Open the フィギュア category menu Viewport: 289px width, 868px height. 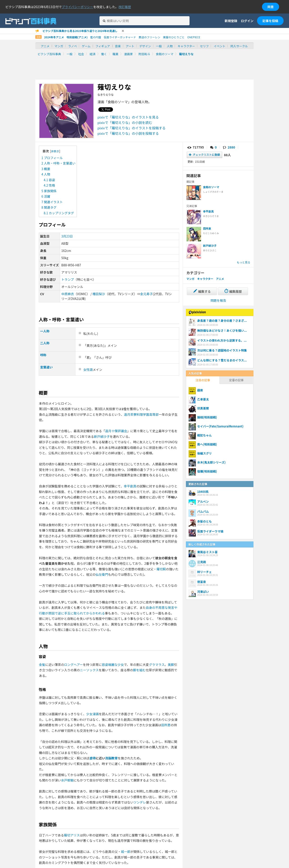(103, 46)
